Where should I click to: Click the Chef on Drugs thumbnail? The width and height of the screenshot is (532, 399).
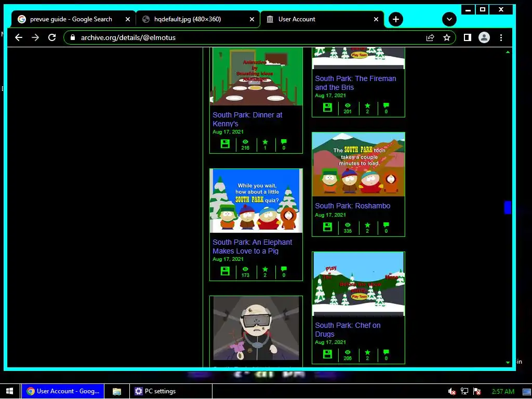[358, 284]
